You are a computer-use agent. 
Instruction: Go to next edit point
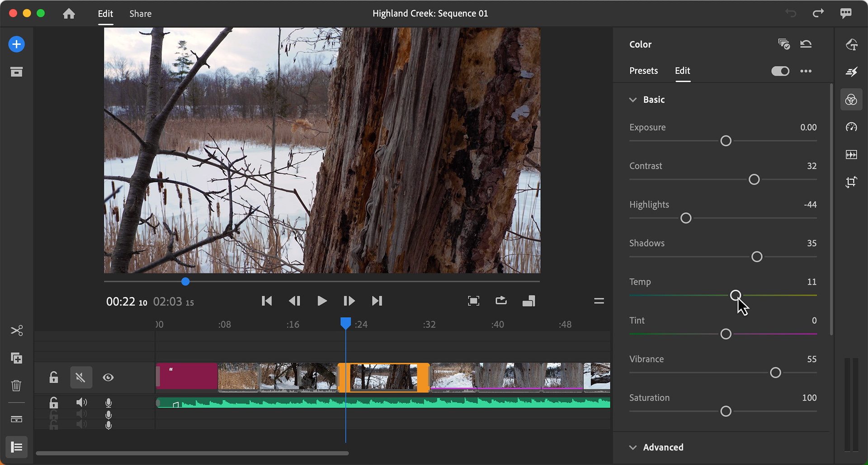click(377, 301)
